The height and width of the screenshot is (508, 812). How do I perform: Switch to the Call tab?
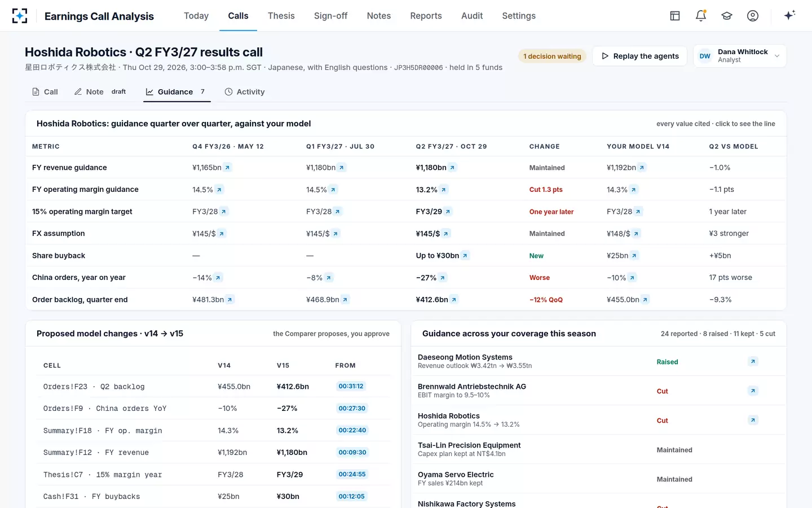point(45,92)
